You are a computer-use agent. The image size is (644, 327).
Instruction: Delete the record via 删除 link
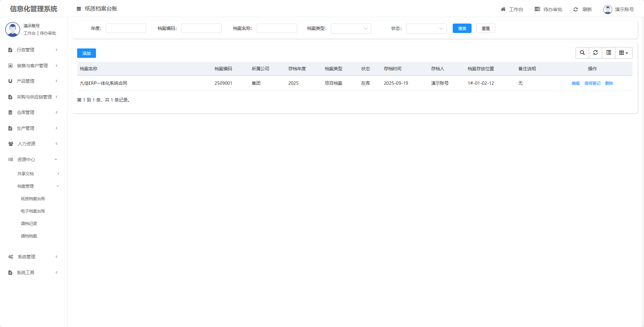point(609,83)
